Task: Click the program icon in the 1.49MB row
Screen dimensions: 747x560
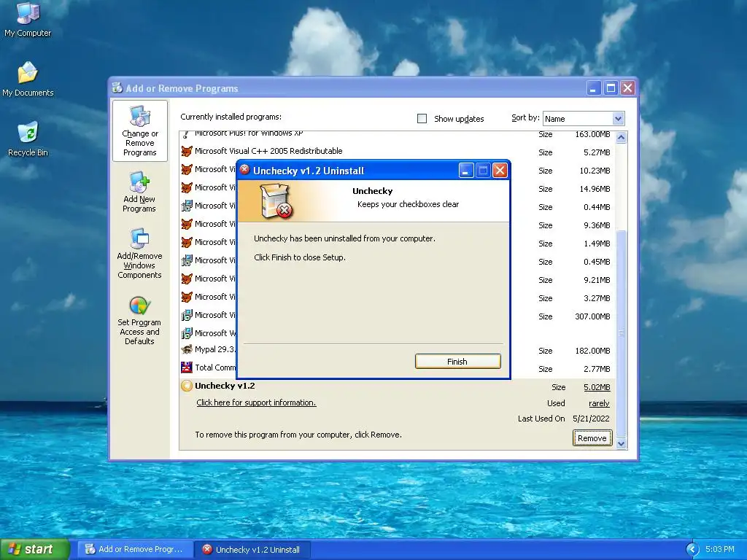Action: (x=187, y=242)
